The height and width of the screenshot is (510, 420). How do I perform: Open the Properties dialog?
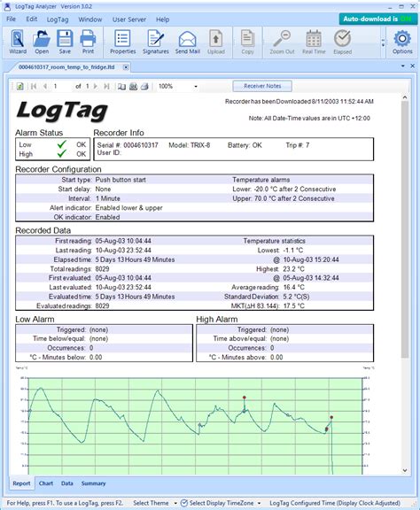pos(123,42)
